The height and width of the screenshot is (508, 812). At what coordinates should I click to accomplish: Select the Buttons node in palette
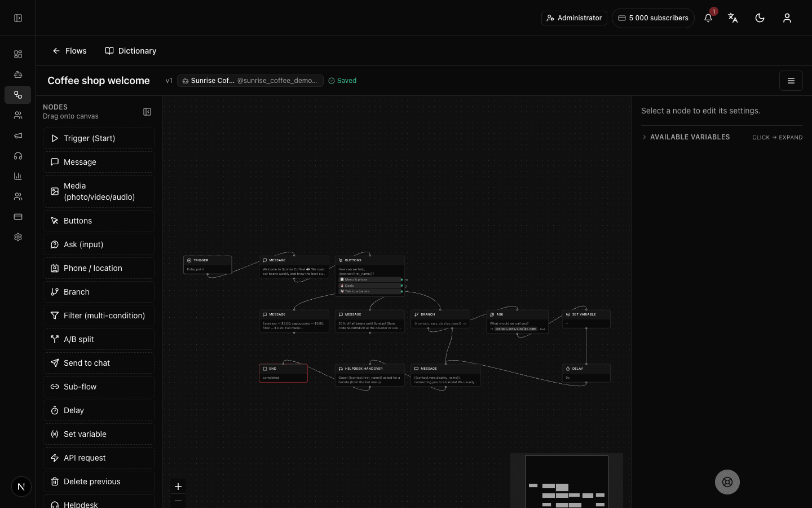[99, 221]
